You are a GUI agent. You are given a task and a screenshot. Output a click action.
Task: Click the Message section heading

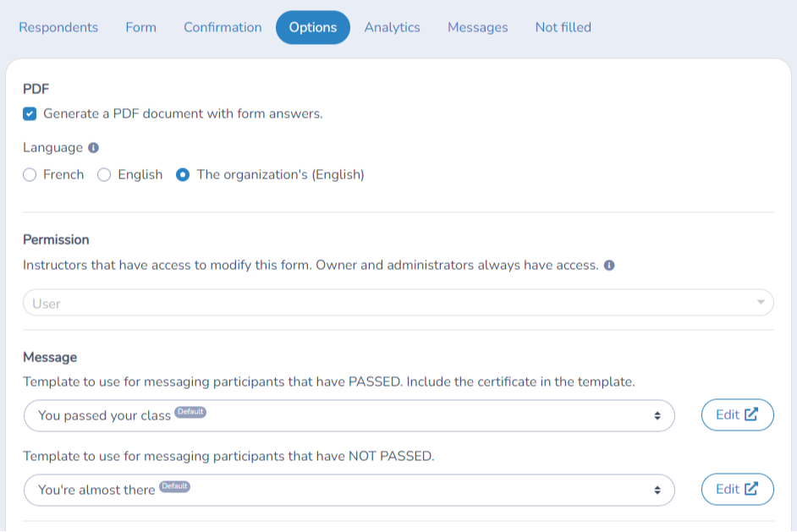pyautogui.click(x=50, y=357)
